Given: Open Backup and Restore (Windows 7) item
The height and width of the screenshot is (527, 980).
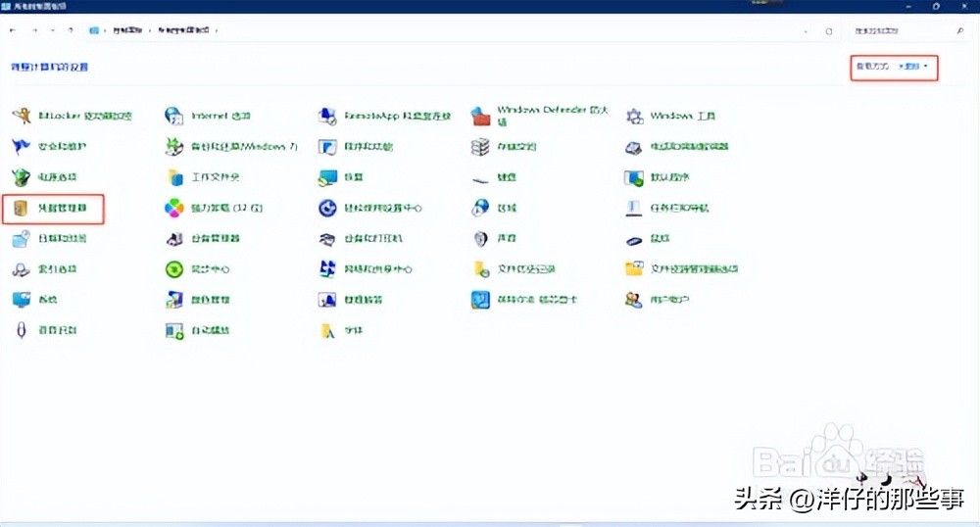Looking at the screenshot, I should [x=231, y=146].
